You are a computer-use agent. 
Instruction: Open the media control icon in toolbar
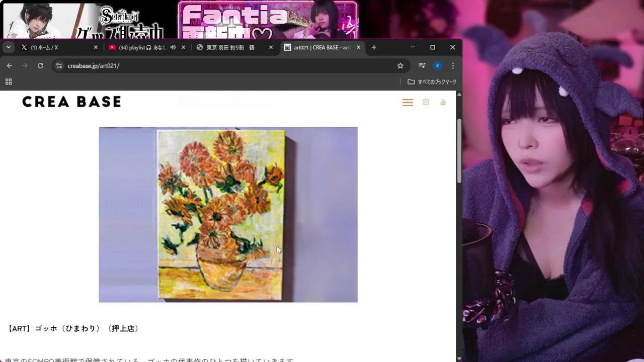(422, 66)
